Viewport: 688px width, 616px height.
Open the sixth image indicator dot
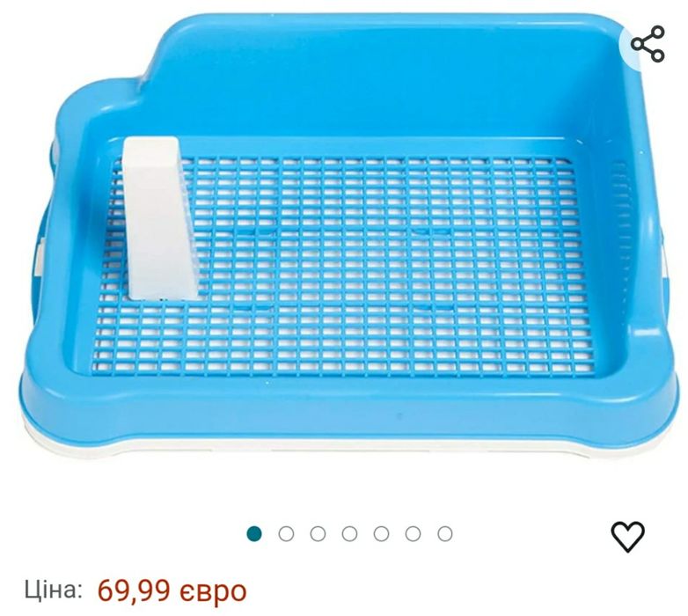pyautogui.click(x=413, y=534)
